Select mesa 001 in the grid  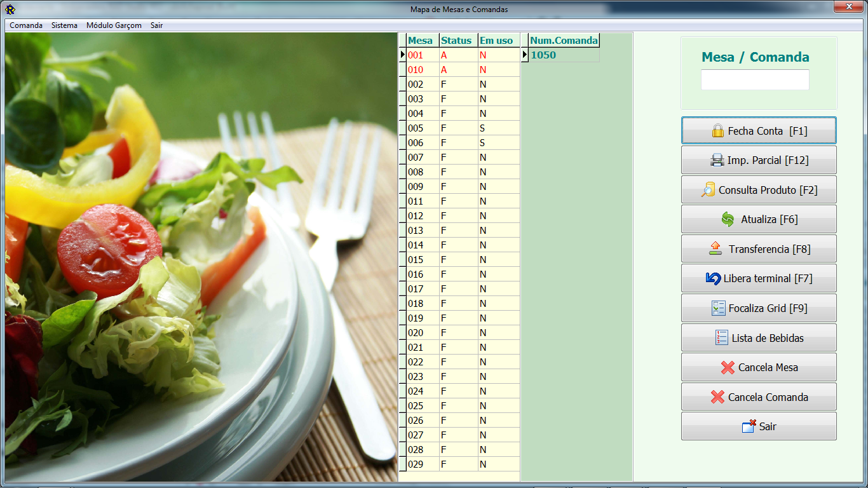(x=423, y=55)
